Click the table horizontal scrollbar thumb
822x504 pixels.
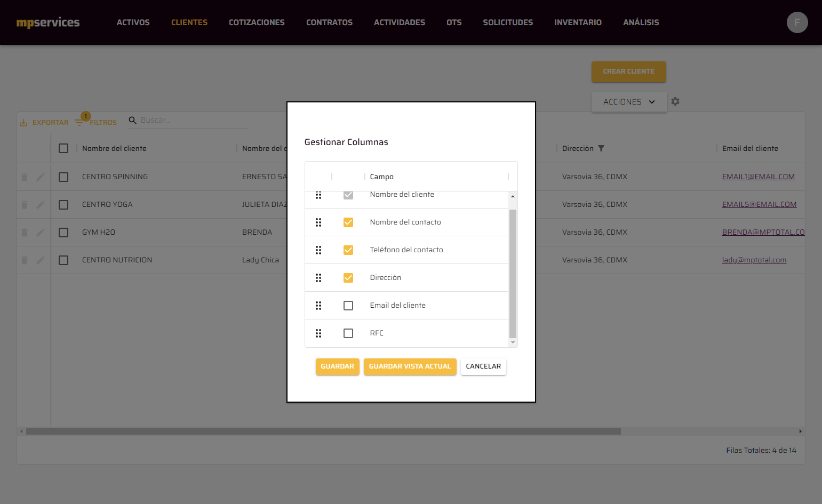click(323, 431)
